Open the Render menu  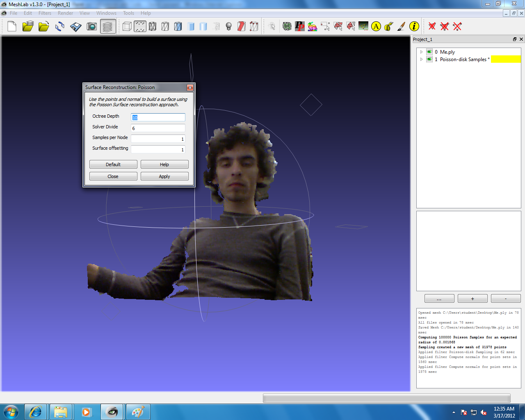65,13
